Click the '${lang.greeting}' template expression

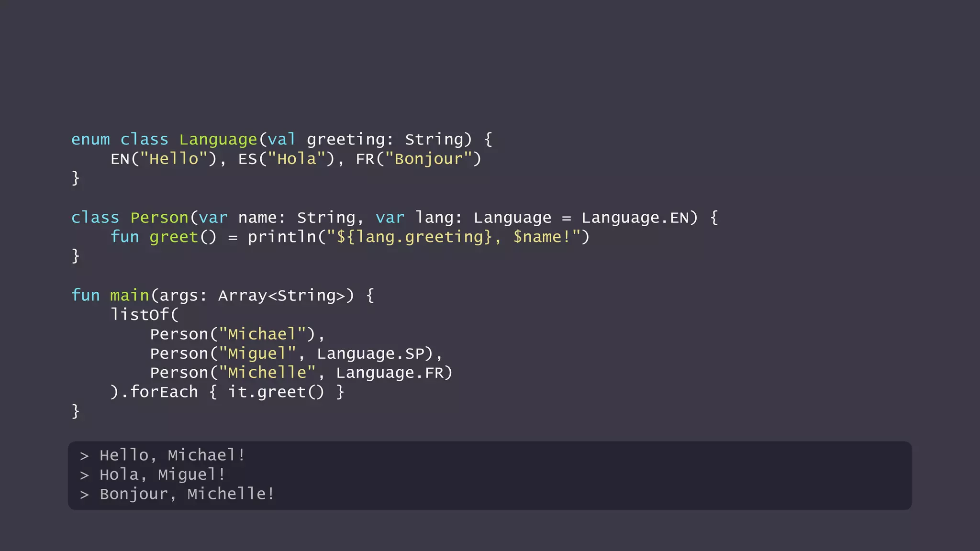[x=414, y=237]
